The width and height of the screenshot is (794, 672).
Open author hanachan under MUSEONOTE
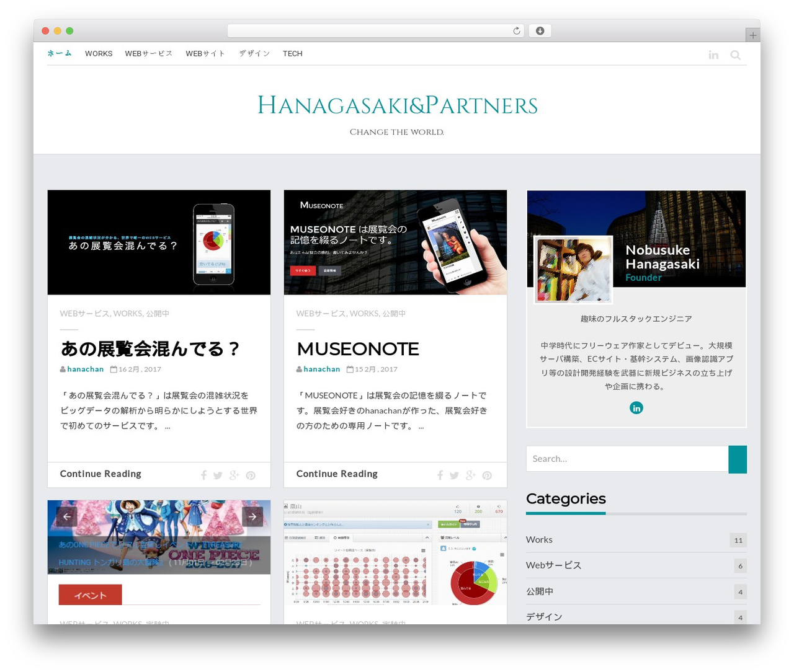tap(322, 369)
